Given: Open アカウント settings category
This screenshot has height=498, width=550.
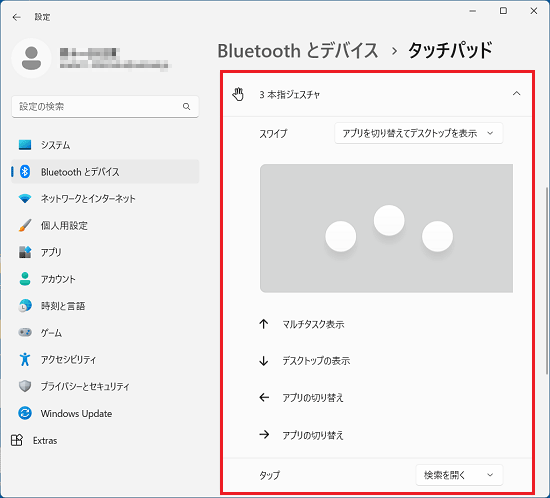Looking at the screenshot, I should [105, 279].
